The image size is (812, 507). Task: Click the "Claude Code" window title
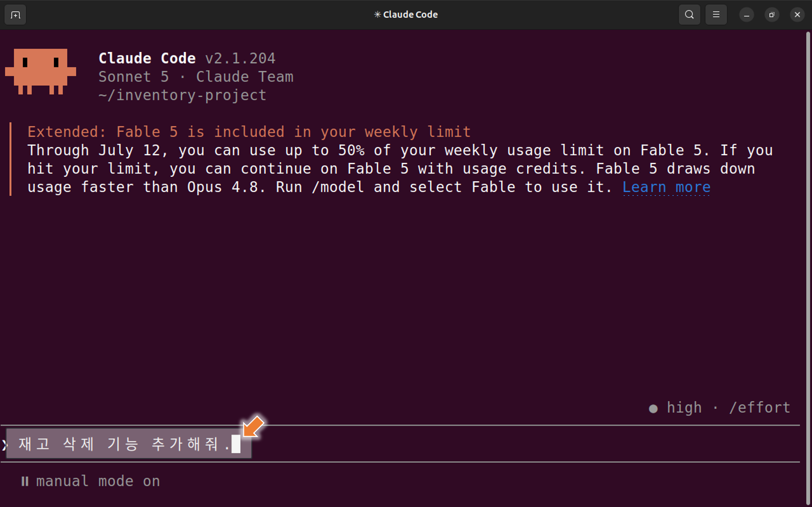pos(410,14)
